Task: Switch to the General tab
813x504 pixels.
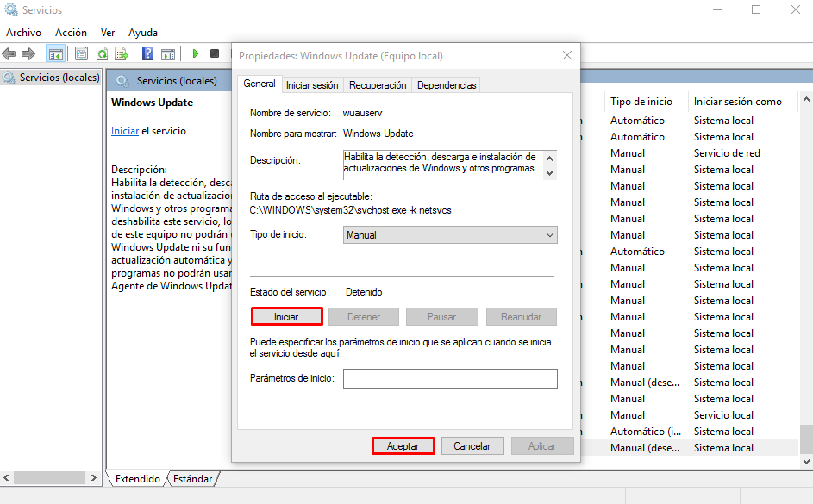Action: pyautogui.click(x=260, y=84)
